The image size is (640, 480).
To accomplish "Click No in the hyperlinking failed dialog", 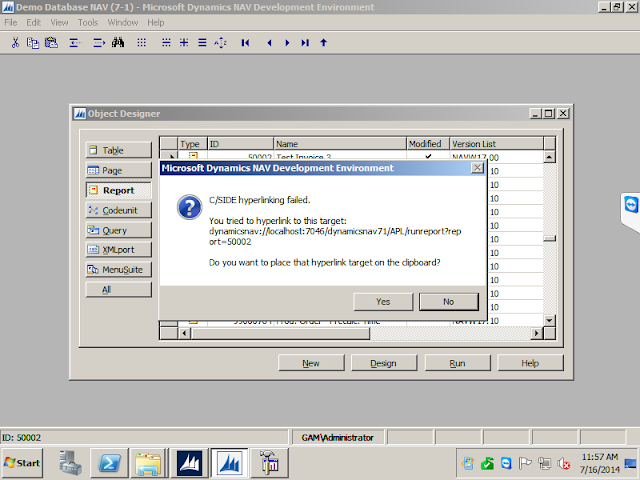I will point(449,302).
